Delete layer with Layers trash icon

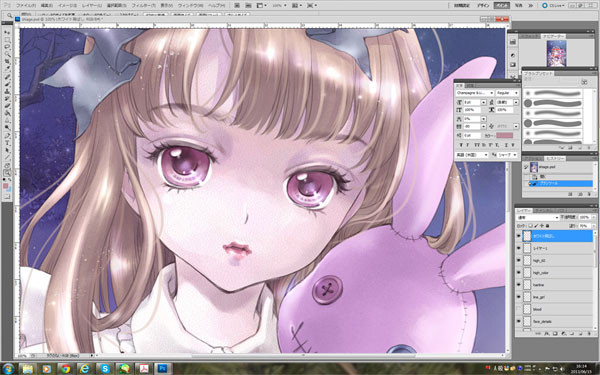[x=589, y=334]
